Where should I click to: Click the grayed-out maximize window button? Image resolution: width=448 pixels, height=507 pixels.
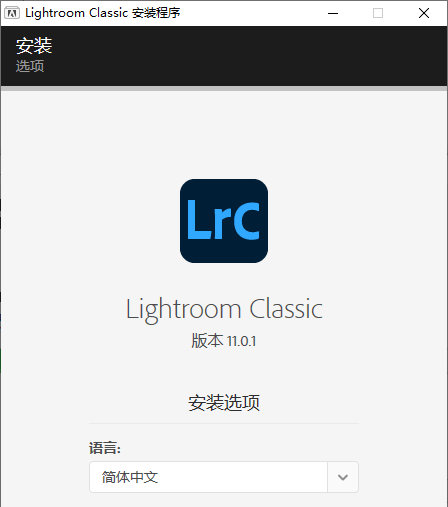pyautogui.click(x=378, y=13)
